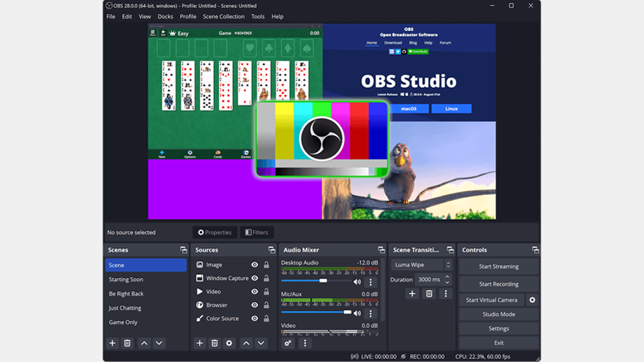The width and height of the screenshot is (644, 362).
Task: Hide the Image source
Action: point(255,265)
